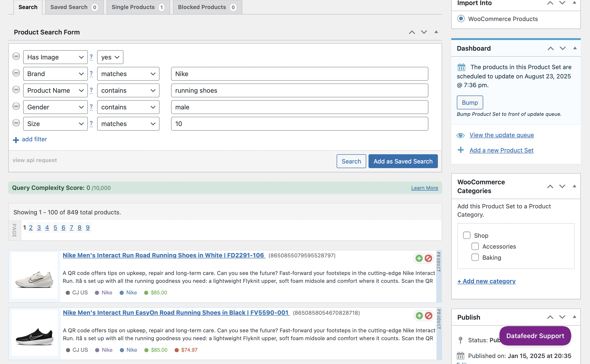
Task: Open the Size field dropdown
Action: (55, 123)
